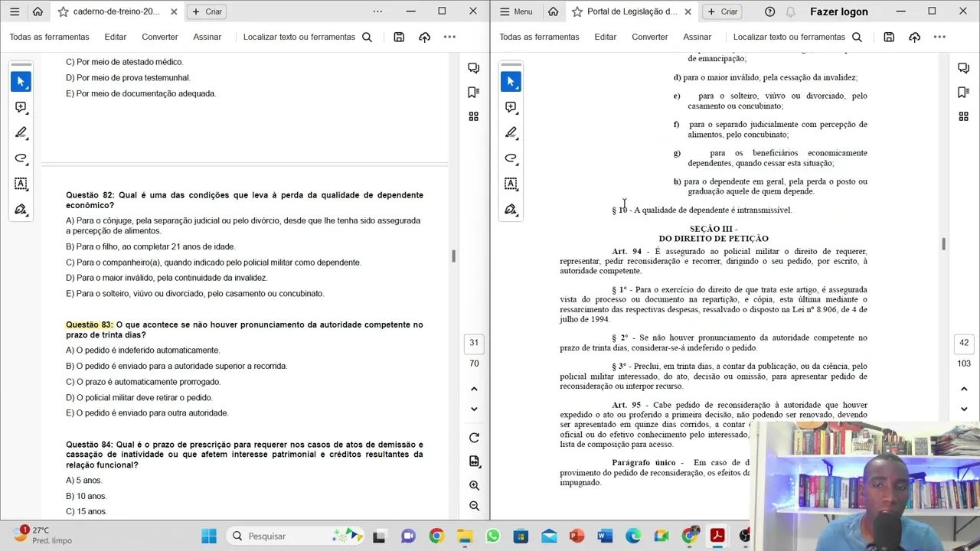Viewport: 980px width, 551px height.
Task: Open the fill and sign pen tool in left window
Action: point(21,209)
